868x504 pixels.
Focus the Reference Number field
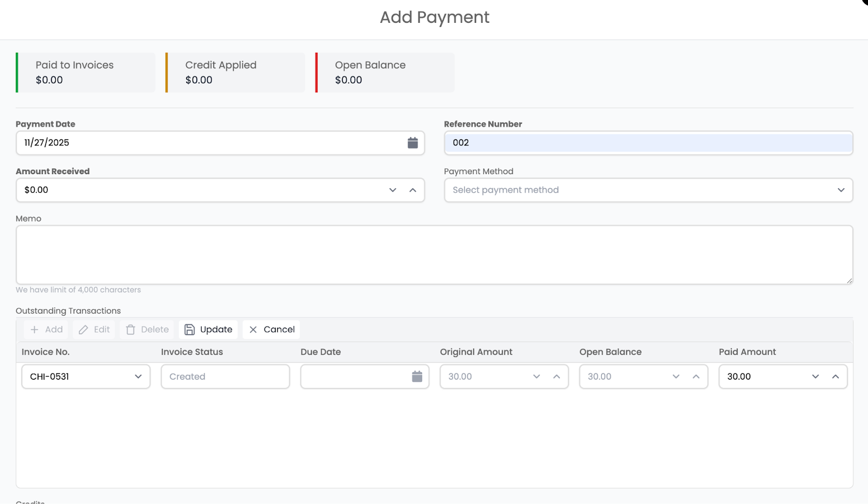tap(648, 143)
